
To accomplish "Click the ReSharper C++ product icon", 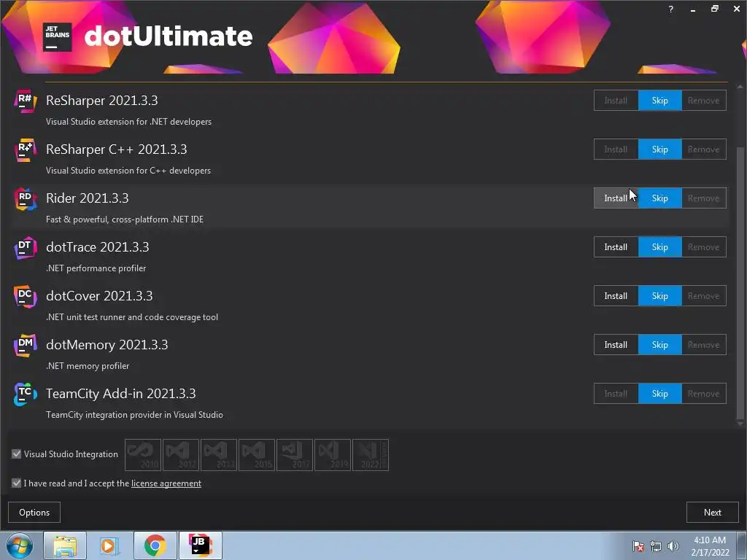I will [26, 150].
